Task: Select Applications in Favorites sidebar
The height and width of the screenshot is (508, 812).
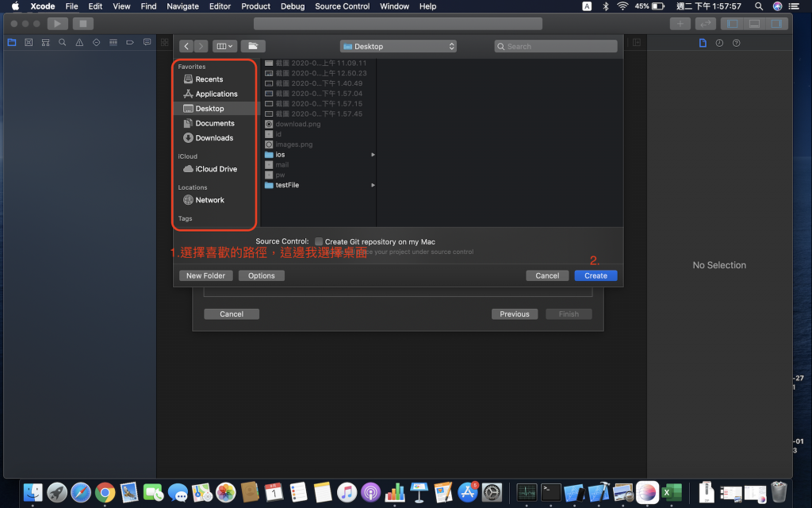Action: [216, 94]
